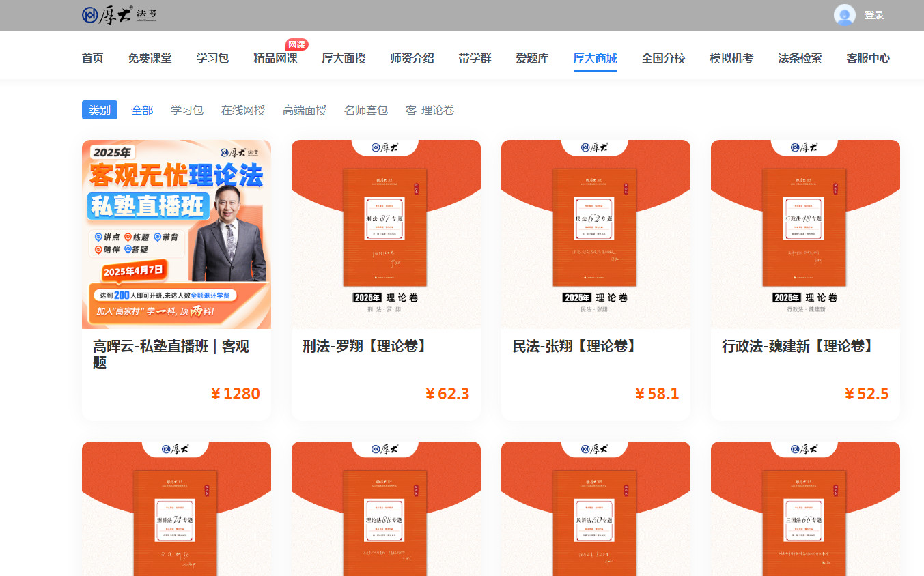
Task: Open the 客观无忧理论法 私塾直播班 banner image
Action: [176, 234]
